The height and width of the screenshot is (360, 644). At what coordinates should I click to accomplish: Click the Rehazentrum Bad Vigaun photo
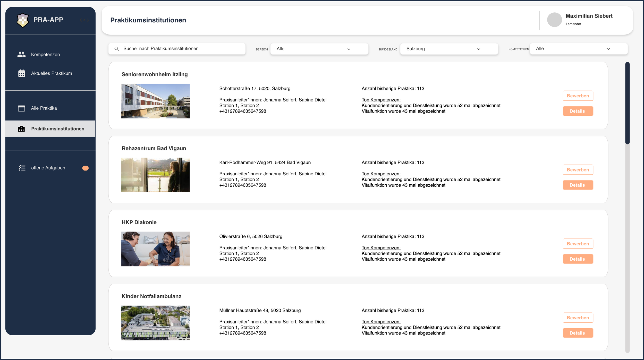coord(155,175)
